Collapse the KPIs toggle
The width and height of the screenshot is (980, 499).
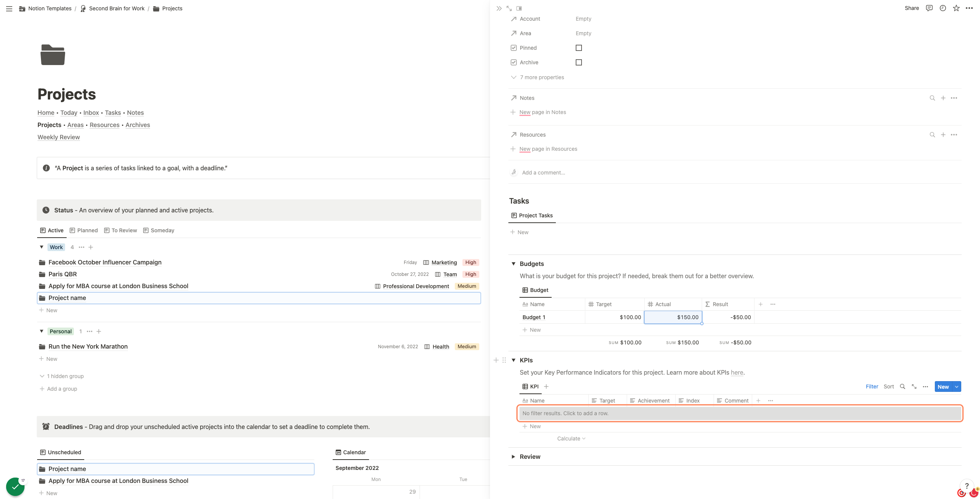(514, 360)
